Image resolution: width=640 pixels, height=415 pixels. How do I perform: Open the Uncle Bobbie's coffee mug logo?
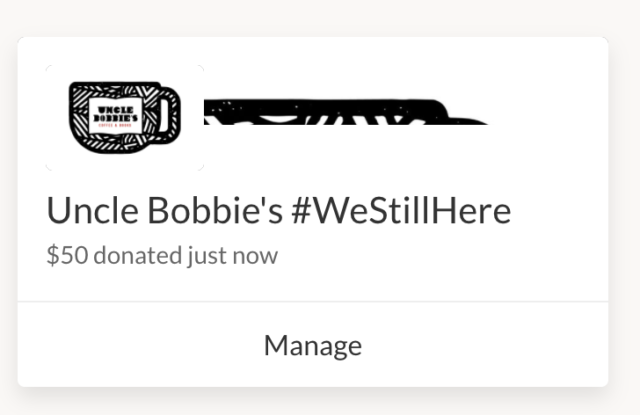click(x=125, y=118)
